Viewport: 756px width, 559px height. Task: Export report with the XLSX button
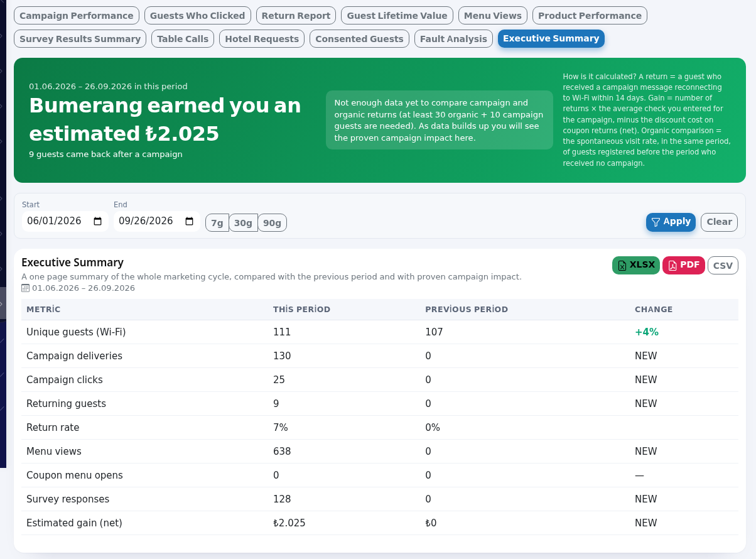(x=636, y=265)
